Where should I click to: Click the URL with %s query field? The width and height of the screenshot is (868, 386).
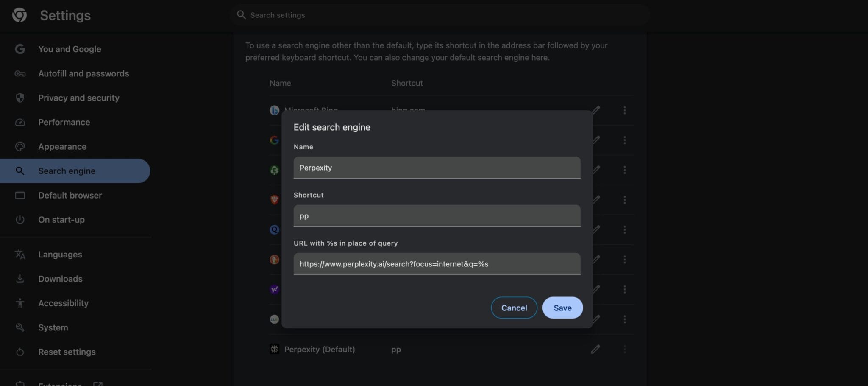click(x=437, y=264)
